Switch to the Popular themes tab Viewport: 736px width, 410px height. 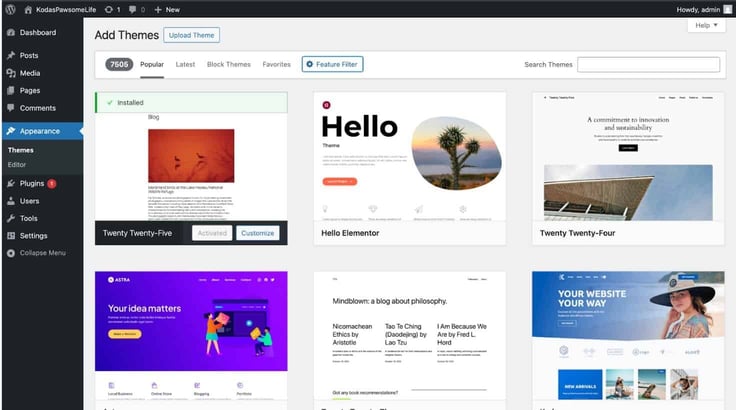[x=152, y=64]
